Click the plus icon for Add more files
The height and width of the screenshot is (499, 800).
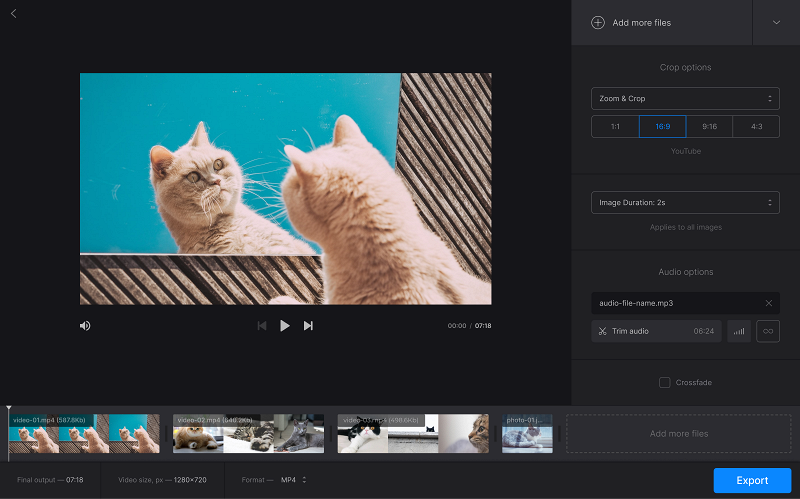point(597,22)
